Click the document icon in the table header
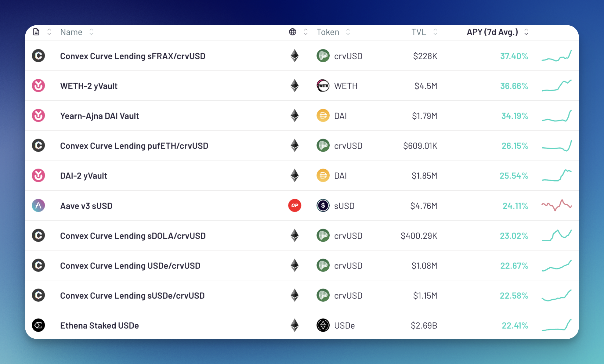 pos(36,32)
